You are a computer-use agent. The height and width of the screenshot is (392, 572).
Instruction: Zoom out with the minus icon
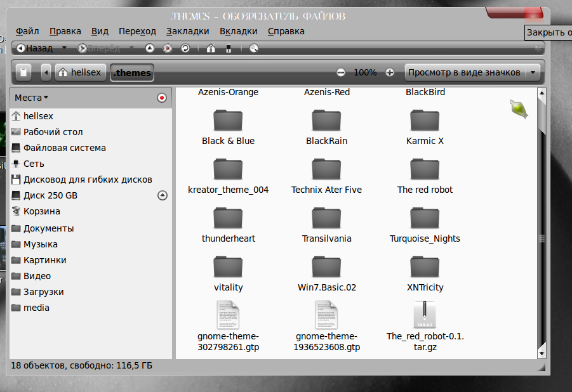341,72
